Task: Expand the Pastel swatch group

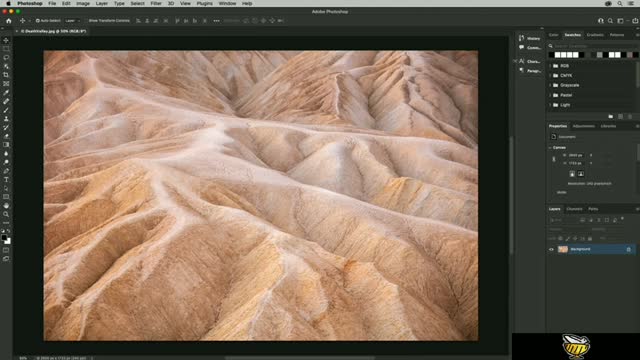Action: pyautogui.click(x=551, y=95)
